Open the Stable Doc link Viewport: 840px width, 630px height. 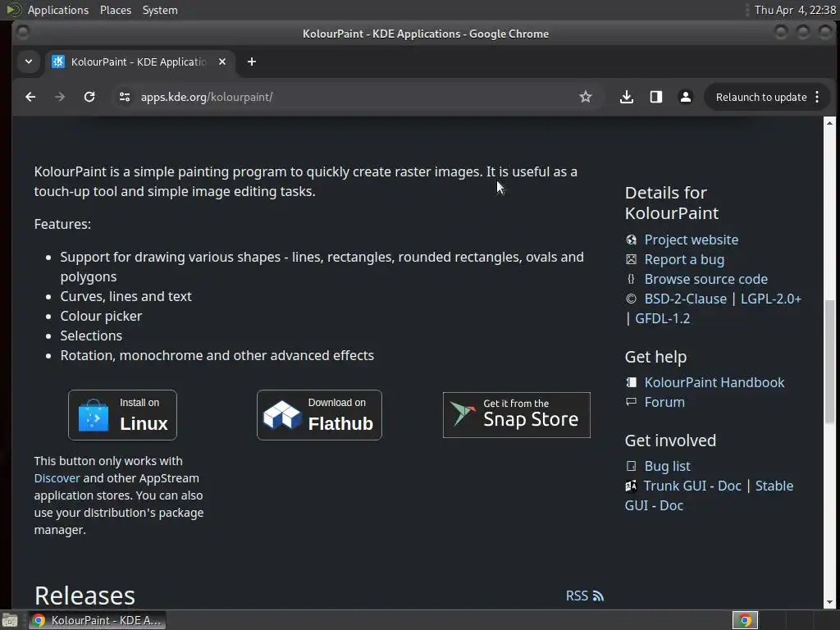pos(671,505)
